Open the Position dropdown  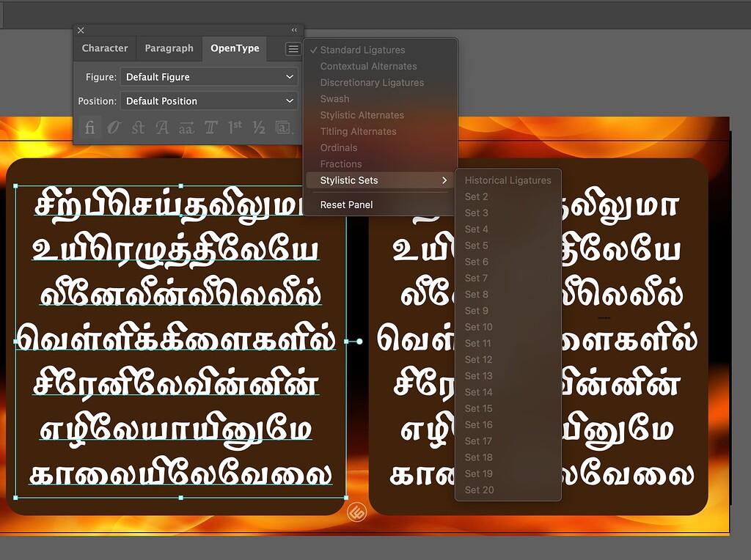(209, 100)
